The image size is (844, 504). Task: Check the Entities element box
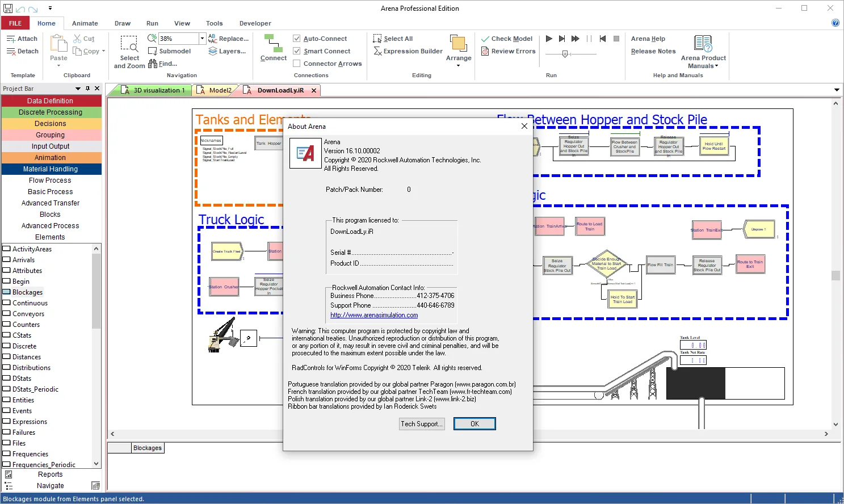[x=7, y=400]
